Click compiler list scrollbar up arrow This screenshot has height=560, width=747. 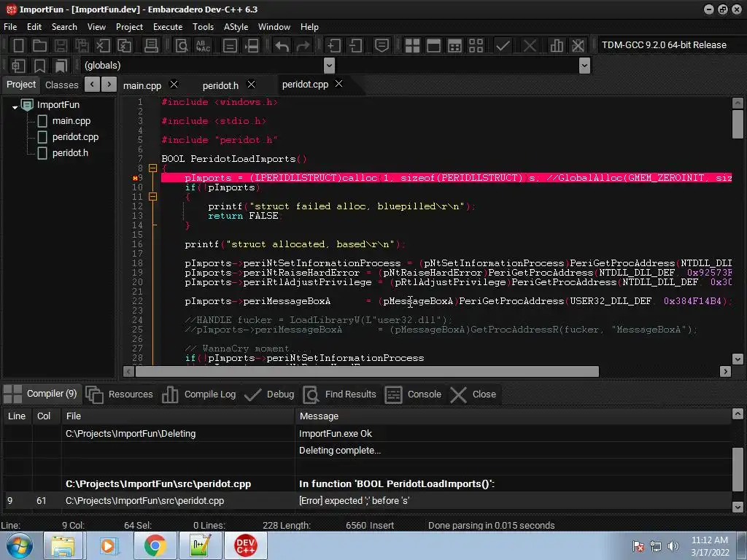point(738,414)
